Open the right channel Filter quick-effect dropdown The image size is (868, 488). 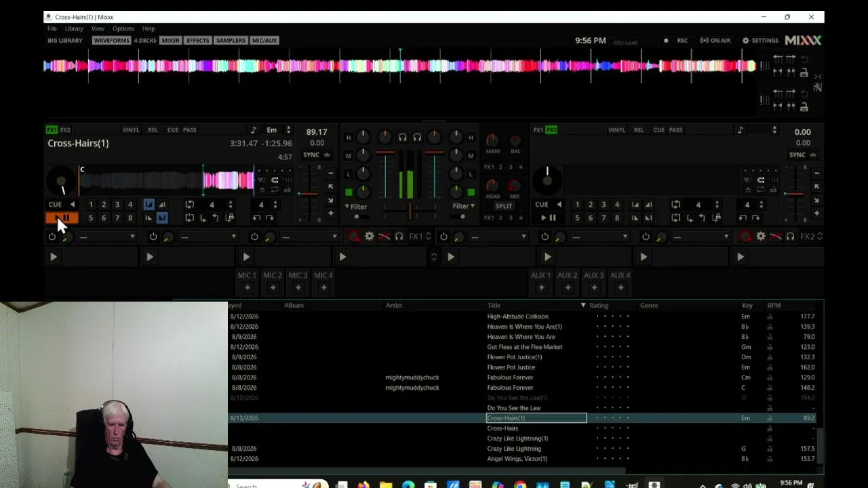click(x=464, y=207)
